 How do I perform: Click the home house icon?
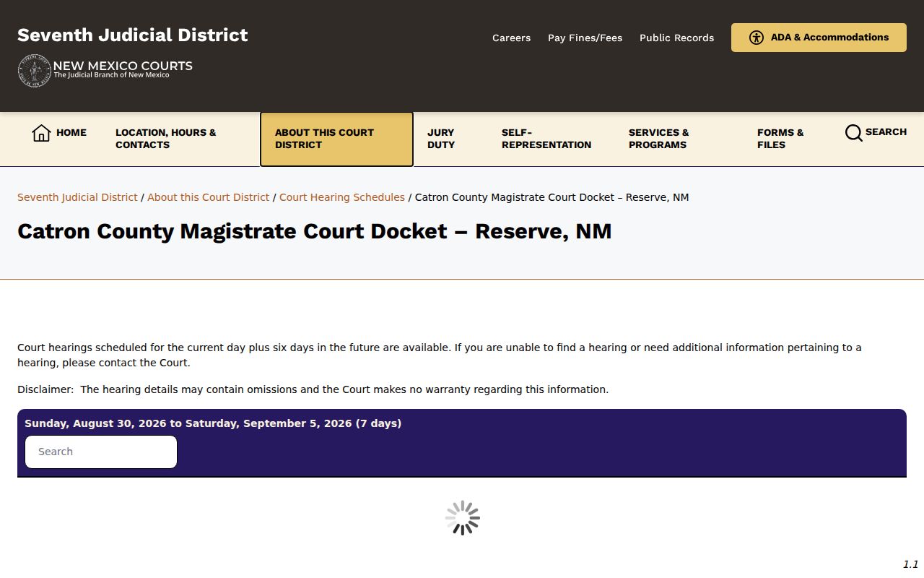(x=41, y=133)
